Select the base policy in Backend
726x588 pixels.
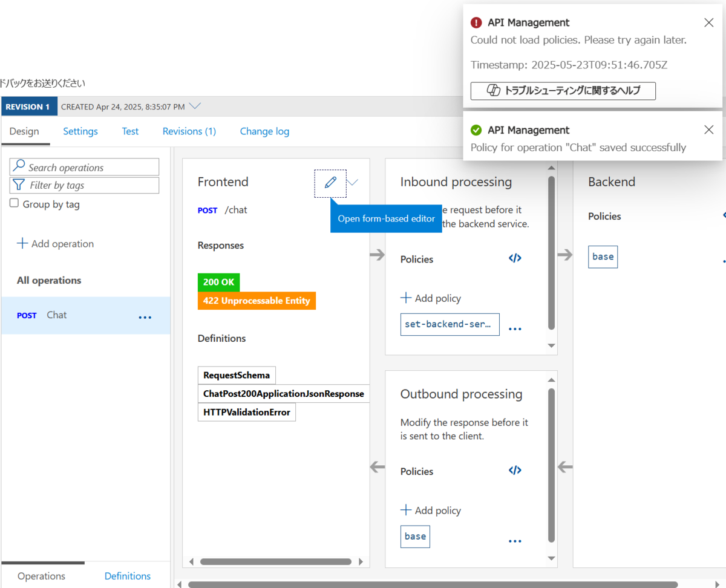point(603,256)
